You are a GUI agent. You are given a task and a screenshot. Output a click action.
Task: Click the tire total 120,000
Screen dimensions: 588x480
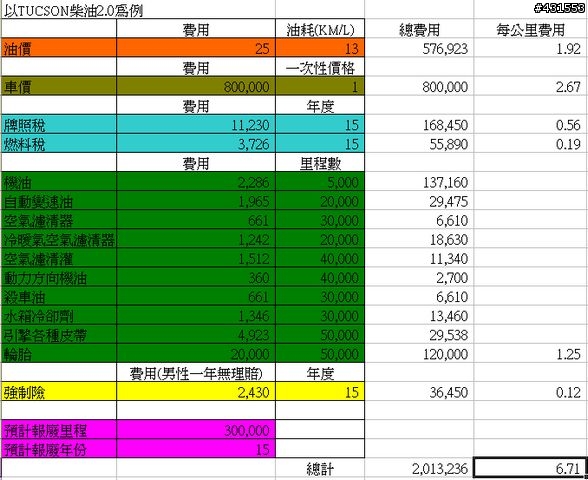(419, 354)
